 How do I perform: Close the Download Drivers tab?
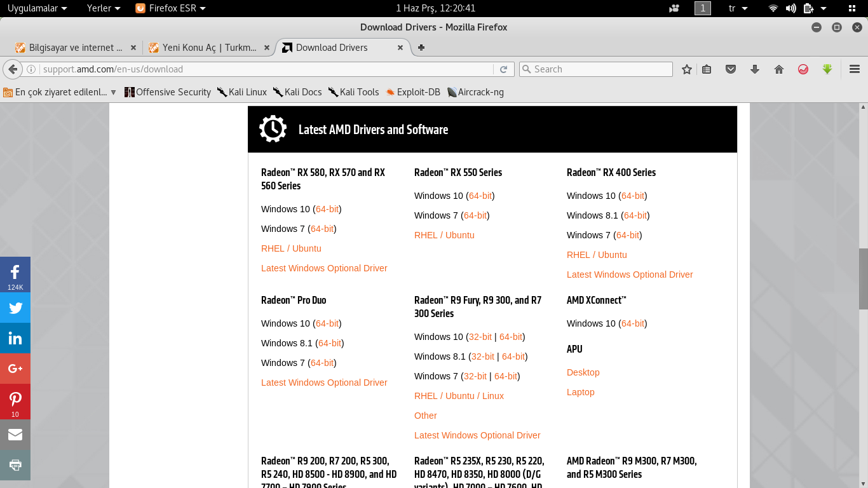coord(400,48)
